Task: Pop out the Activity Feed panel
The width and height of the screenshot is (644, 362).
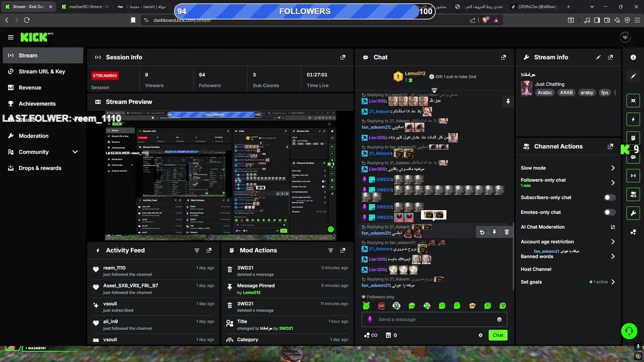Action: click(209, 250)
